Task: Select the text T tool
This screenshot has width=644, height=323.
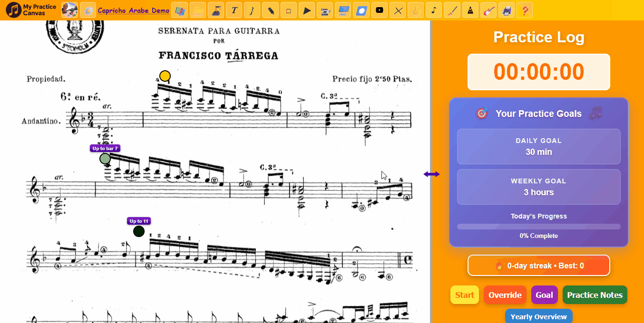Action: 234,10
